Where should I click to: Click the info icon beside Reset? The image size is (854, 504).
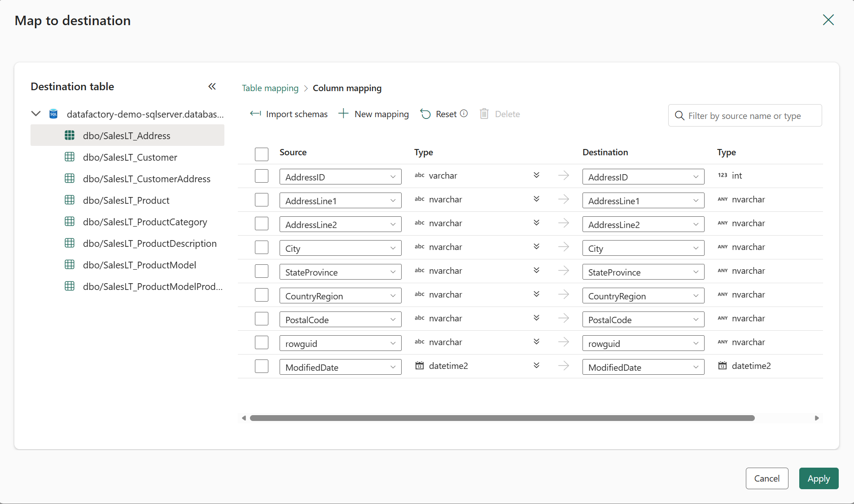click(x=464, y=114)
